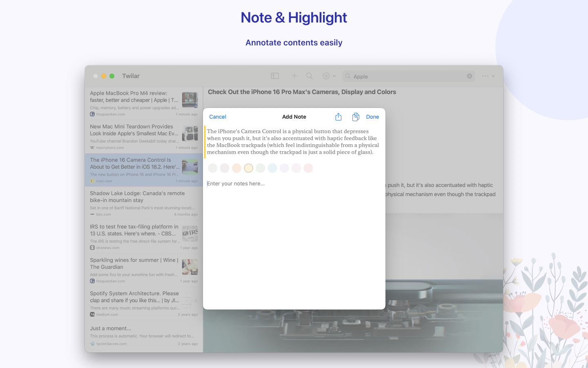The width and height of the screenshot is (588, 368).
Task: Choose the leftmost light gray highlight color
Action: pyautogui.click(x=213, y=168)
